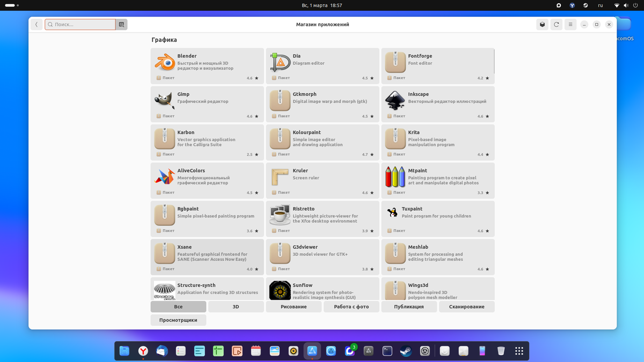Switch keyboard layout indicator 'ru'
Viewport: 644px width, 362px height.
click(x=601, y=5)
